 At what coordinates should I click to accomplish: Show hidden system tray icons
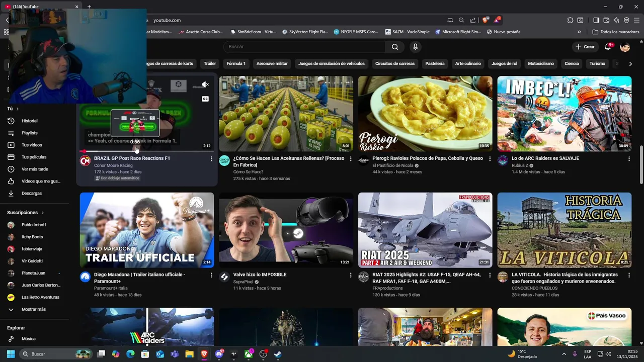pyautogui.click(x=564, y=354)
